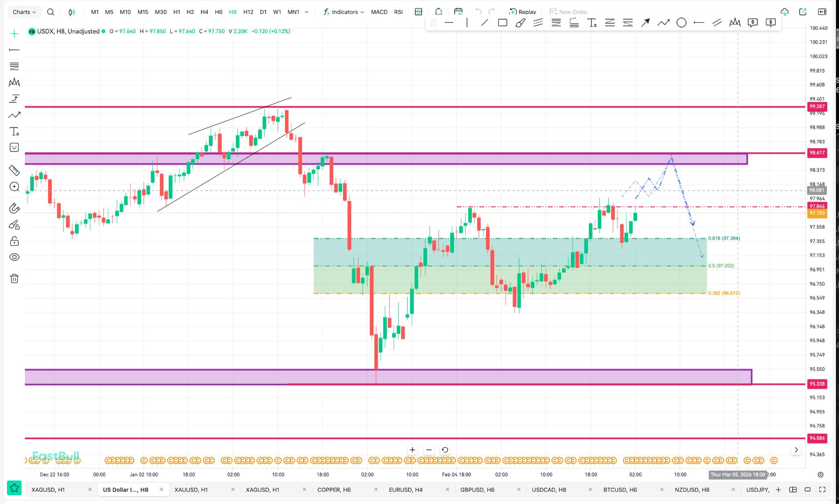
Task: Click the trash delete drawings icon
Action: click(14, 279)
